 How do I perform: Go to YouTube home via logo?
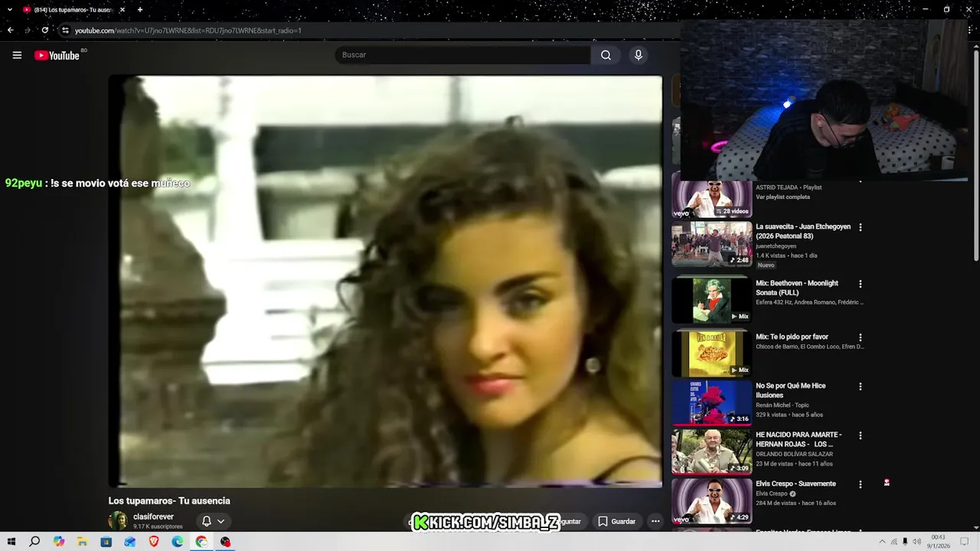point(57,55)
